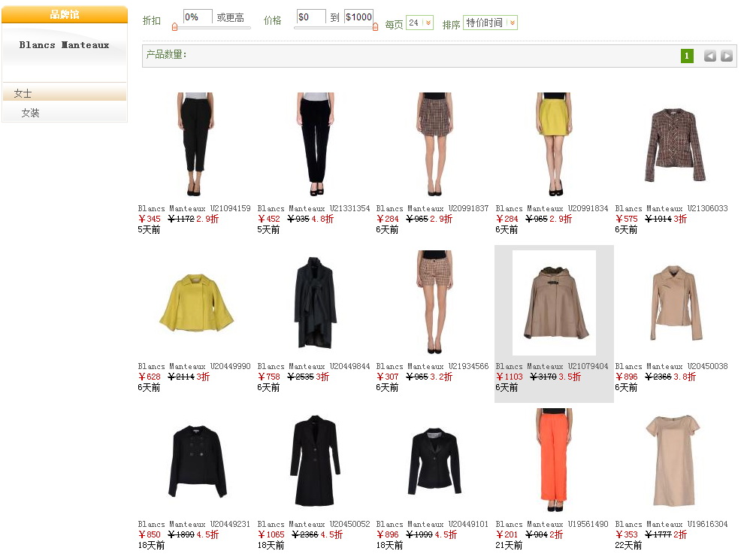The height and width of the screenshot is (560, 744).
Task: Open orange pants U19561490 thumbnail
Action: (x=554, y=460)
